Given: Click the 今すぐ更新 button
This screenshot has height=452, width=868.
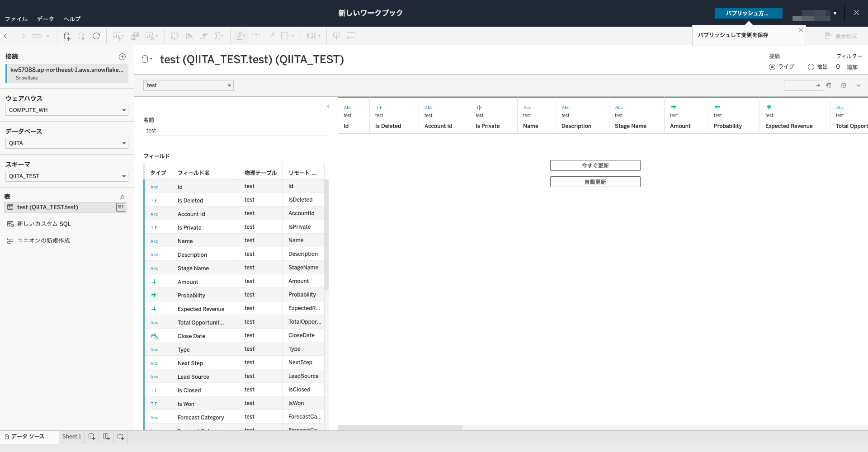Looking at the screenshot, I should pos(595,165).
